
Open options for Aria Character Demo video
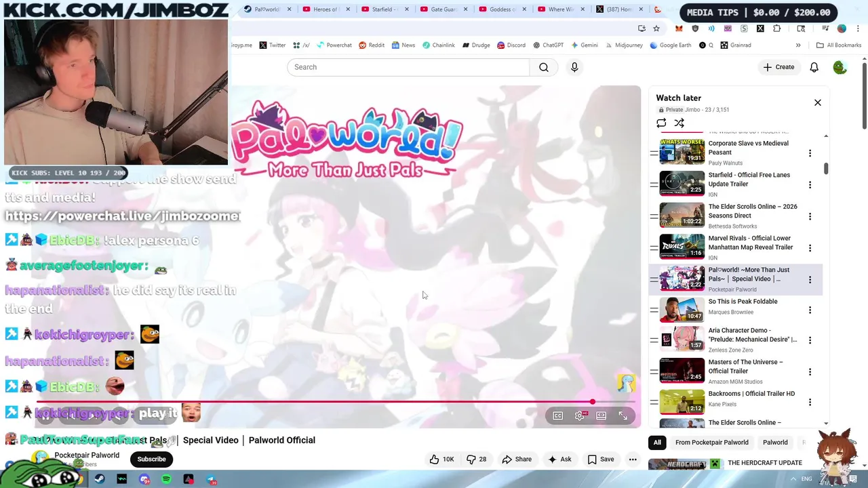[x=810, y=340]
